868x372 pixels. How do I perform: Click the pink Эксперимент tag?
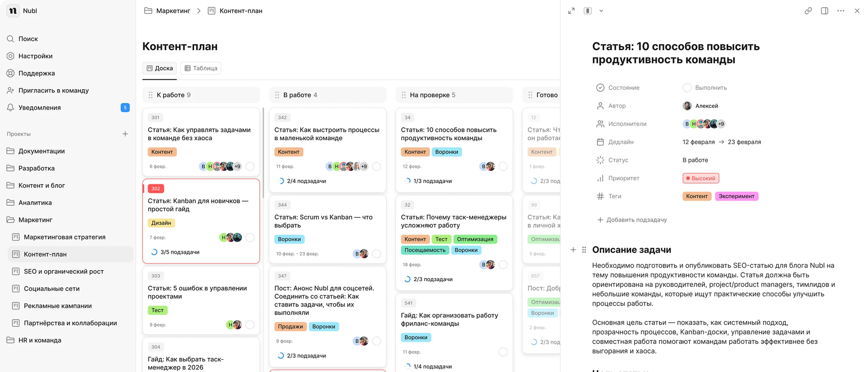coord(736,196)
